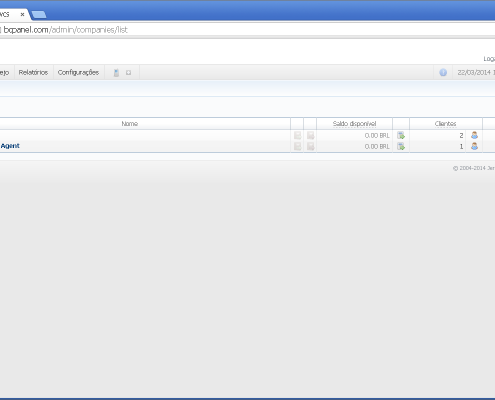
Task: Click the browser address bar URL
Action: (66, 30)
